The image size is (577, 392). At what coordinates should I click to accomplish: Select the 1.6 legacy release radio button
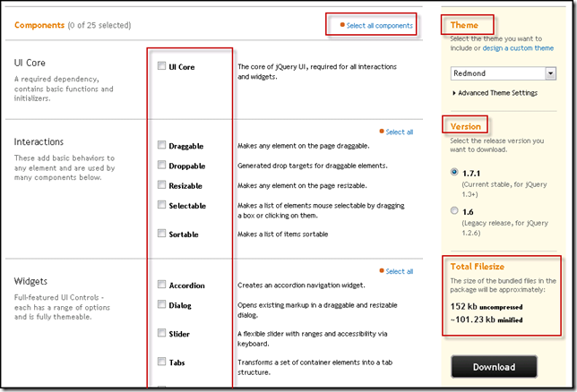455,211
